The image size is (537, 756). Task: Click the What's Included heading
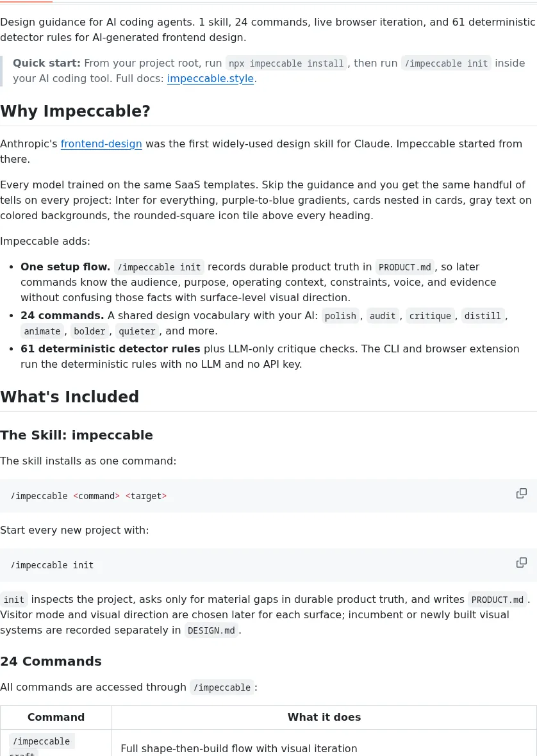[69, 397]
